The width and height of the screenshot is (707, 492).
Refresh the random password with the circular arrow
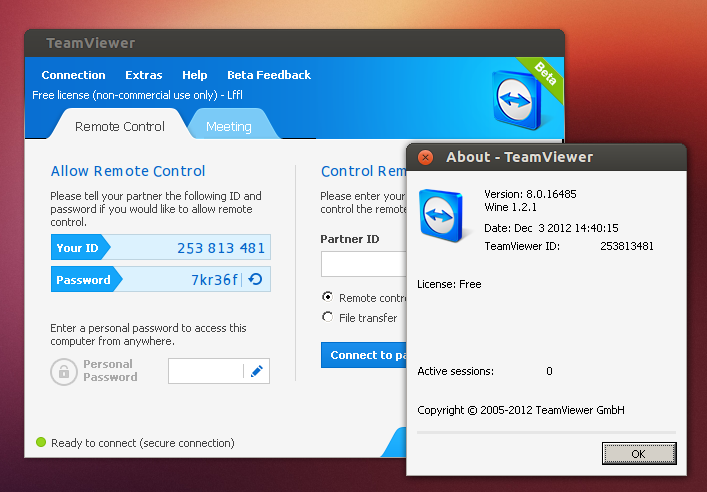(x=256, y=280)
